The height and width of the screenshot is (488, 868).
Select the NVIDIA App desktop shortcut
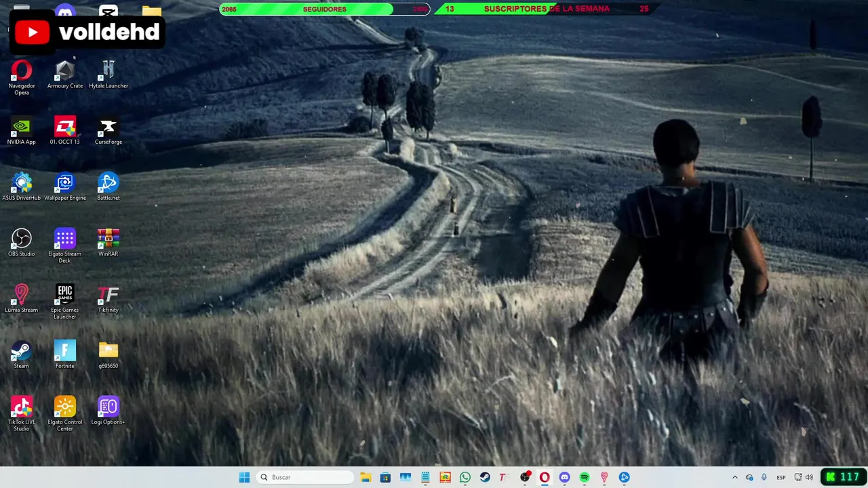22,131
